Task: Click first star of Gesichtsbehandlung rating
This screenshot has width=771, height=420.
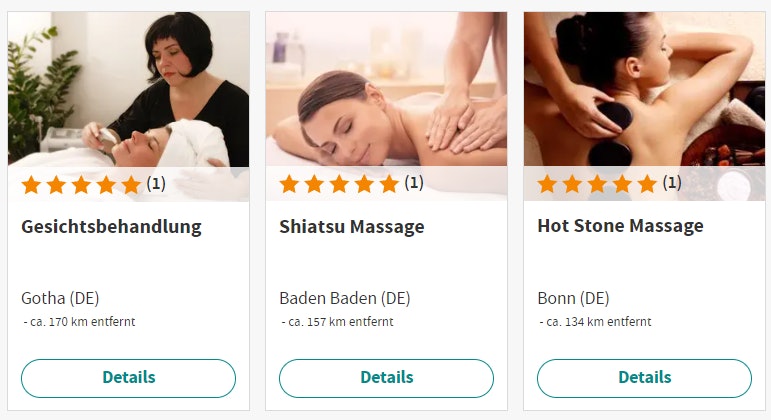Action: [x=31, y=185]
